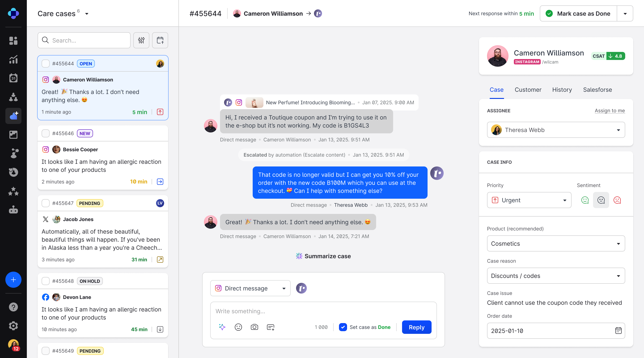Click the emoji picker icon in reply box
Screen dimensions: 644x358
pyautogui.click(x=238, y=327)
